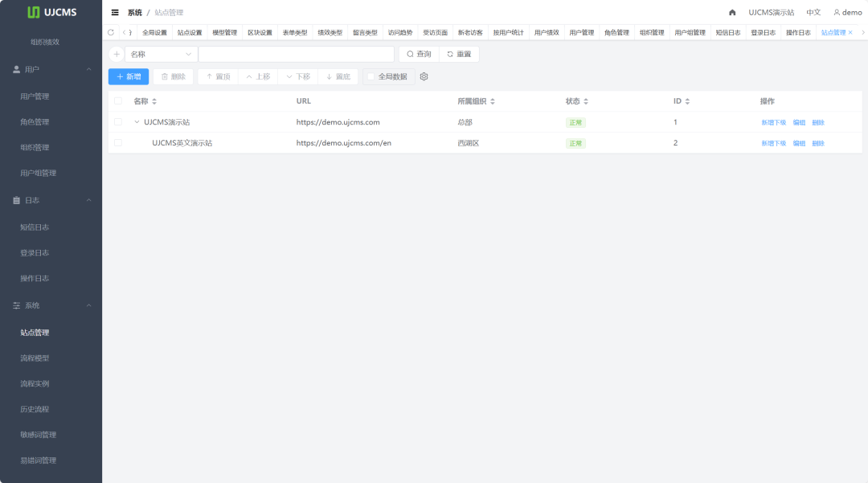Open 短信日志 in the sidebar
This screenshot has height=483, width=868.
pyautogui.click(x=35, y=227)
